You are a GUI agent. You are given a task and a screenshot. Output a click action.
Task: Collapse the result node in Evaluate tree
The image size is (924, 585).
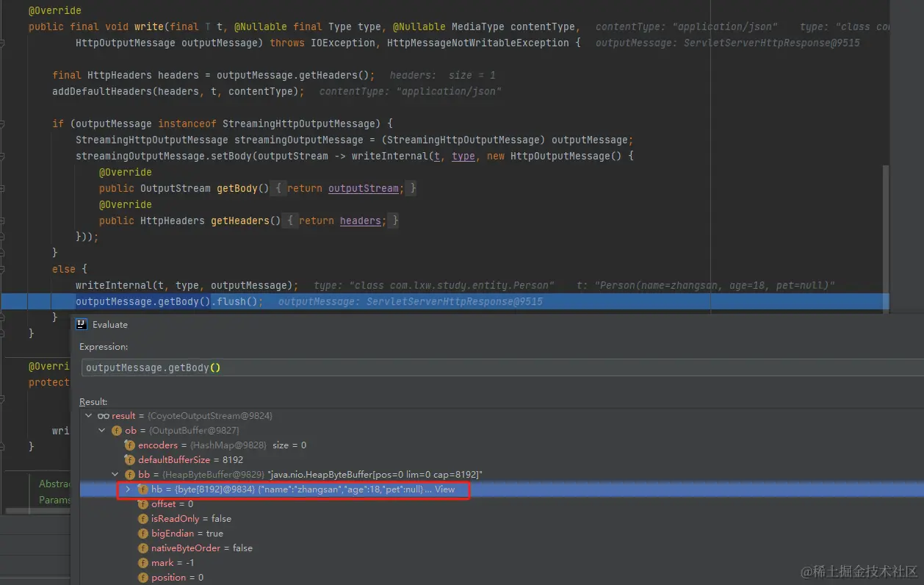89,416
